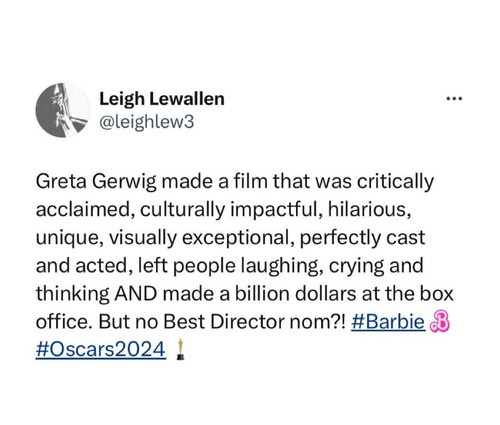Click the words "Greta Gerwig" in the tweet
Image resolution: width=500 pixels, height=425 pixels.
(96, 182)
